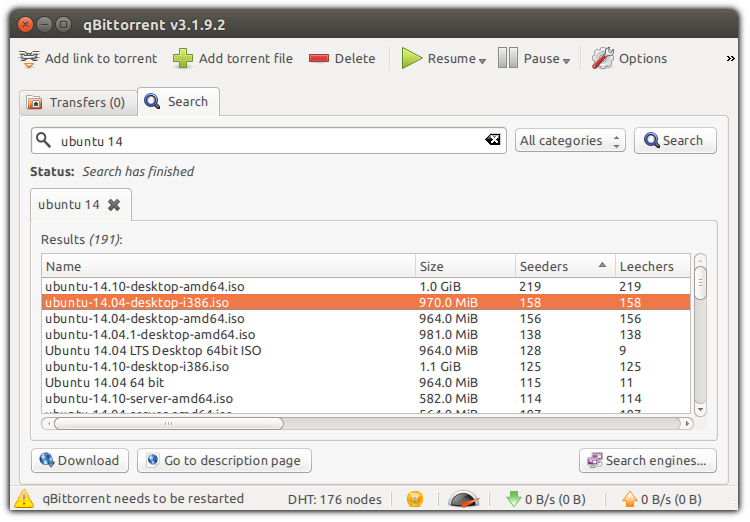This screenshot has width=750, height=522.
Task: Sort results by Seeders column
Action: click(565, 266)
